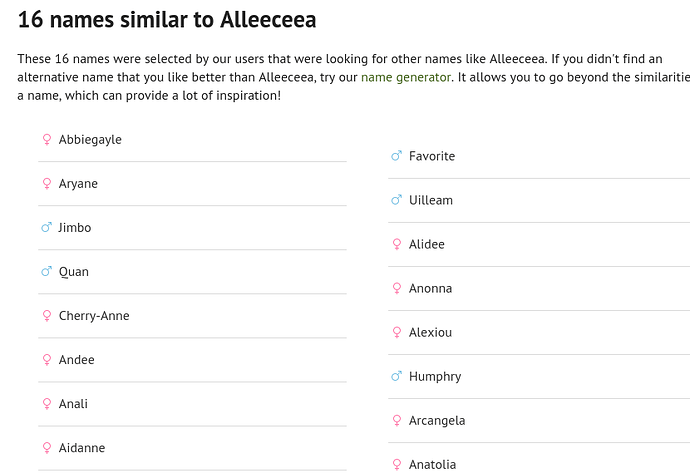Go to the name Aidanne
The image size is (690, 473).
[x=82, y=447]
